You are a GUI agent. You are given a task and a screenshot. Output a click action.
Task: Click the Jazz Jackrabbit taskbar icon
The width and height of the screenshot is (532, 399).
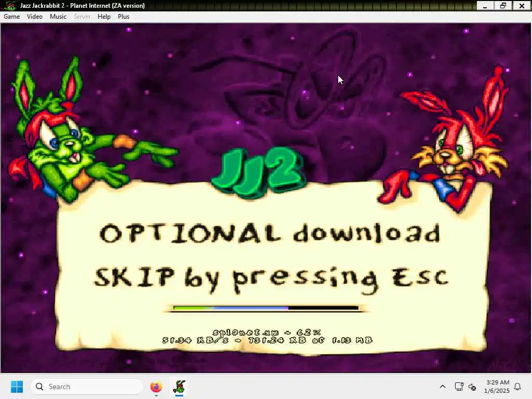(x=179, y=387)
